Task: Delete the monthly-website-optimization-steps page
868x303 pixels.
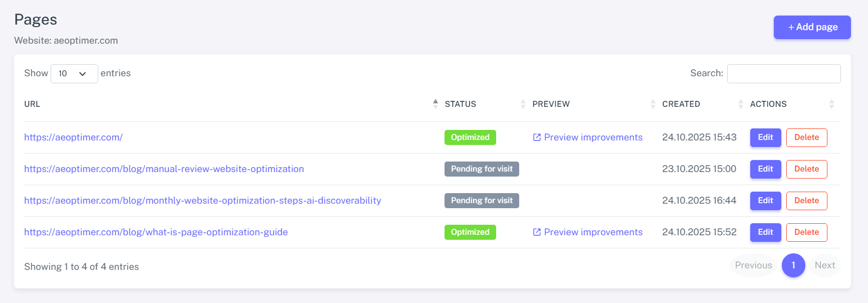Action: [806, 201]
